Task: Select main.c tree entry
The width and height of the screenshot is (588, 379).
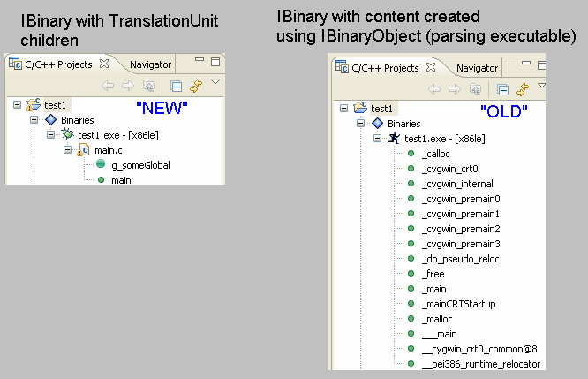Action: [109, 150]
